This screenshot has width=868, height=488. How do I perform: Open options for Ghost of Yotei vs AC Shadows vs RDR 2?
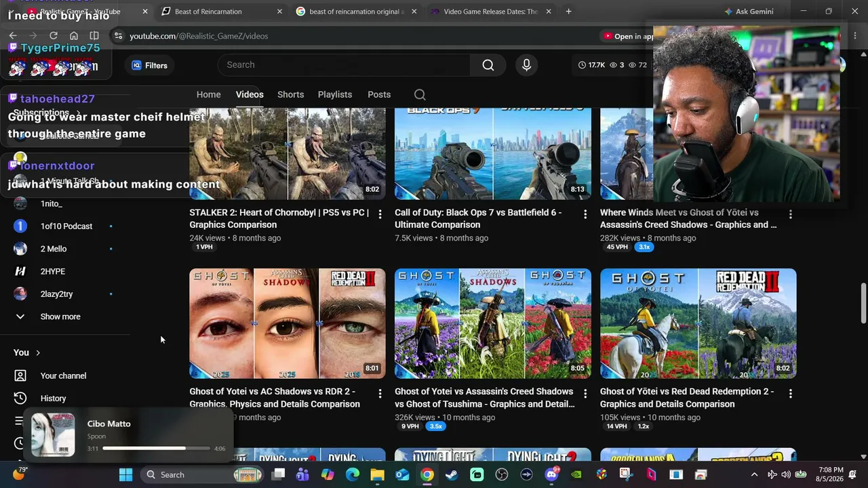[380, 393]
